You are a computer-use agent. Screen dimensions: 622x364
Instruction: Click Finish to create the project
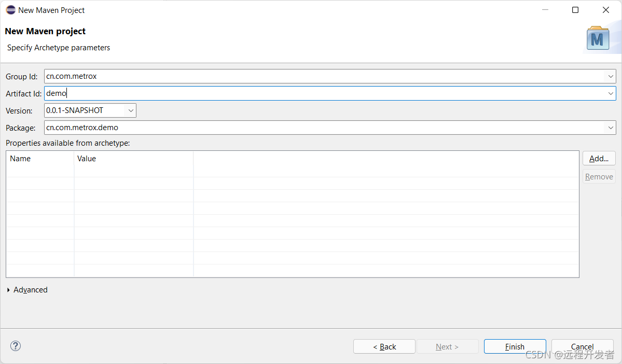[x=515, y=346]
